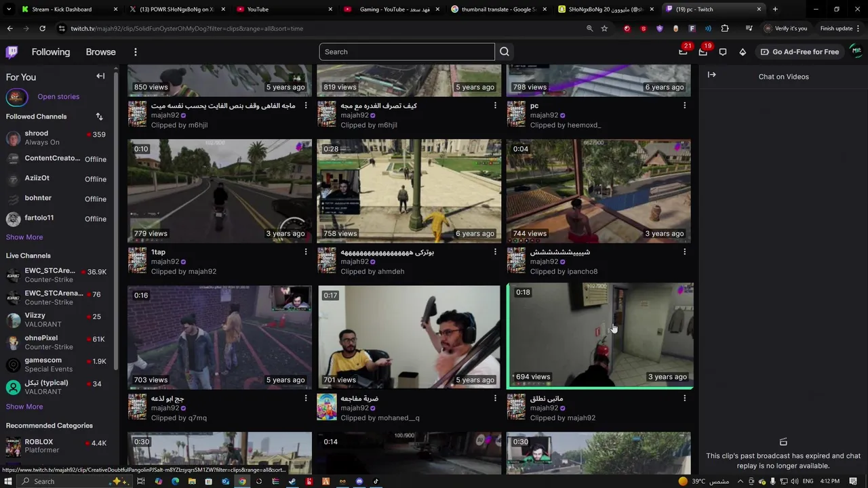Open taskbar Task View button

tap(141, 481)
